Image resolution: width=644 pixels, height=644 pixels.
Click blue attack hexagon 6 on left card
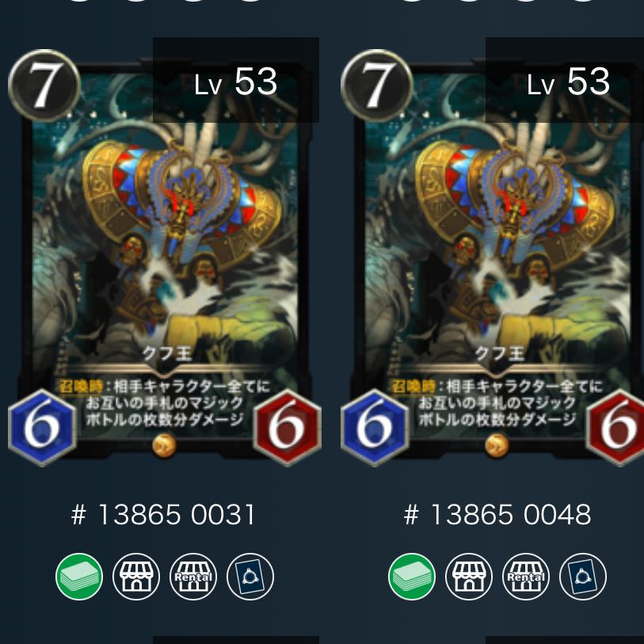42,428
